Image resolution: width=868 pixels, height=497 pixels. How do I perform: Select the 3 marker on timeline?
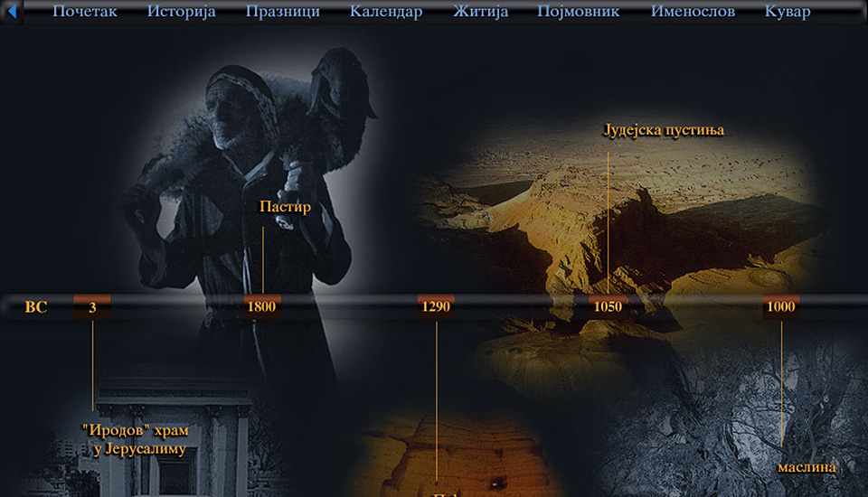[x=92, y=306]
